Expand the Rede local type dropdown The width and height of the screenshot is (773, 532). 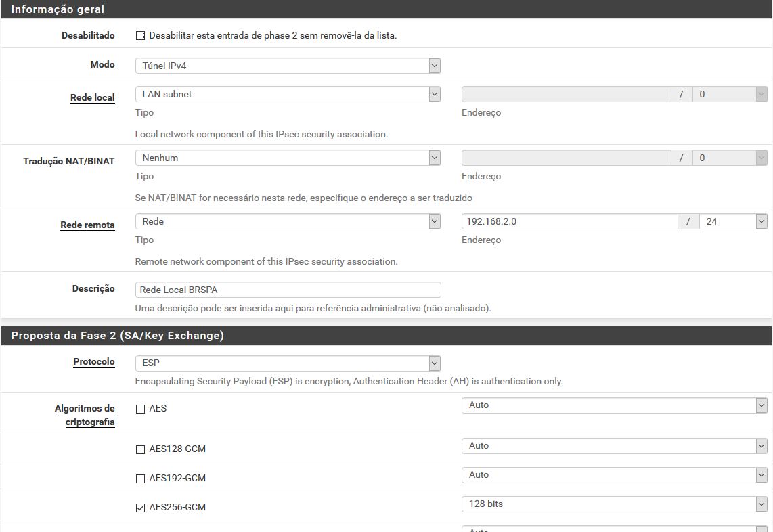tap(288, 95)
